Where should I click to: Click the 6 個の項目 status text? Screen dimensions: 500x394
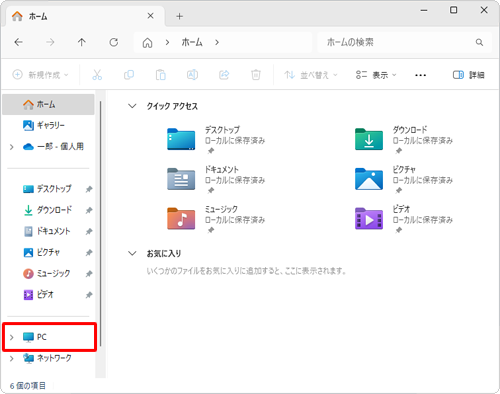pos(28,386)
